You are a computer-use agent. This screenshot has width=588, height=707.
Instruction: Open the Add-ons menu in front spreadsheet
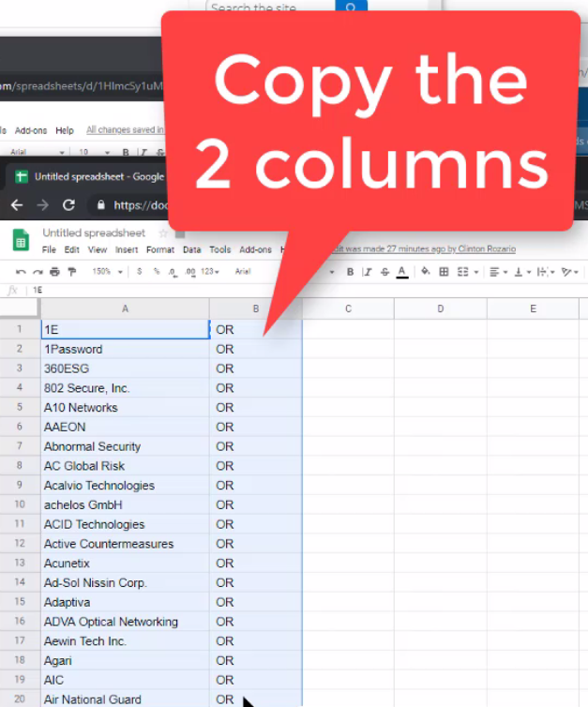tap(255, 249)
